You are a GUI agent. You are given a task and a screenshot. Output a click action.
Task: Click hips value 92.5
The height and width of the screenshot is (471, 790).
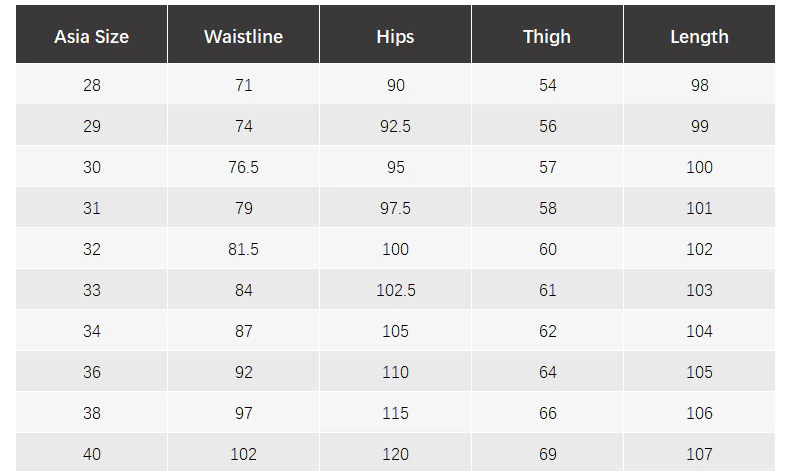click(396, 126)
